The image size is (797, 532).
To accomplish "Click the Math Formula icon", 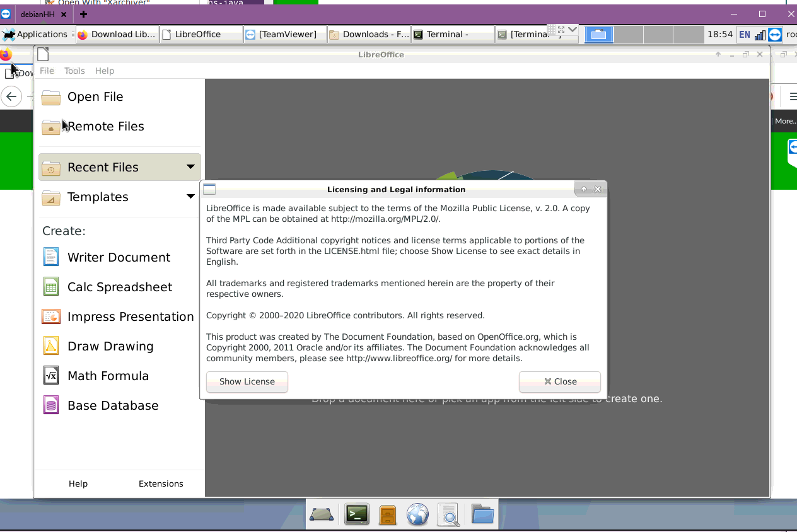I will [51, 376].
